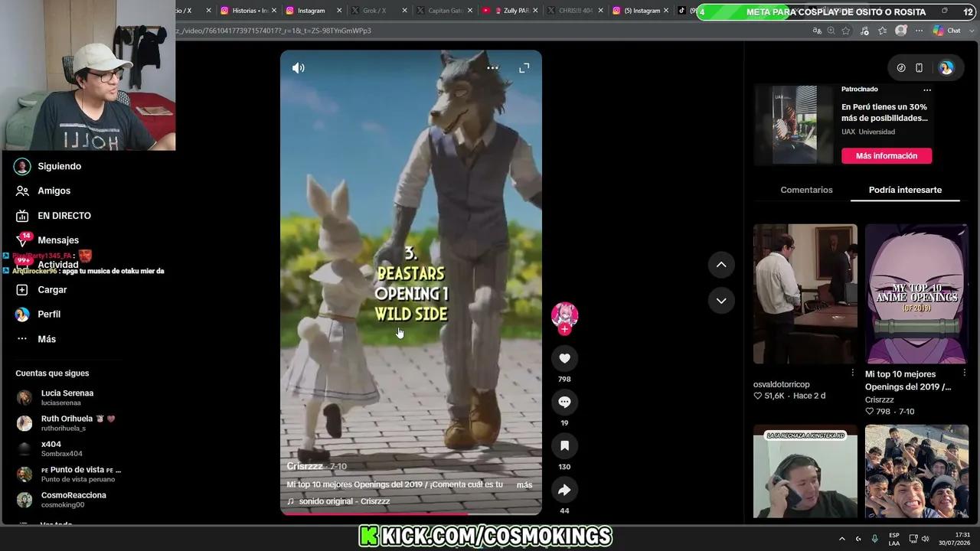Show hidden tray icons chevron
The image size is (980, 551).
click(842, 539)
